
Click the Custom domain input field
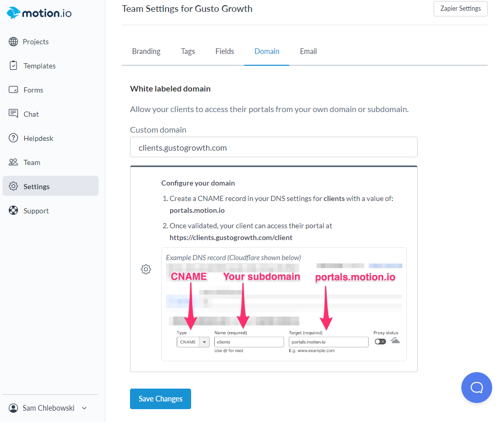click(273, 147)
